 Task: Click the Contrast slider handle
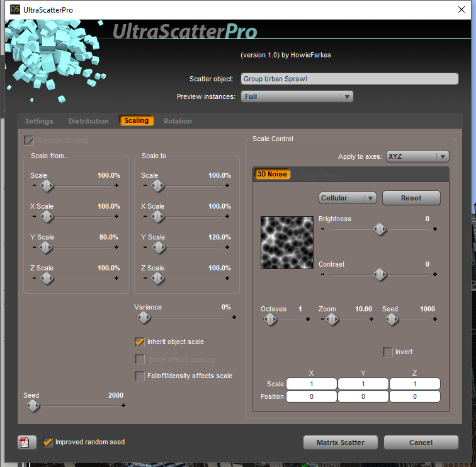point(380,275)
